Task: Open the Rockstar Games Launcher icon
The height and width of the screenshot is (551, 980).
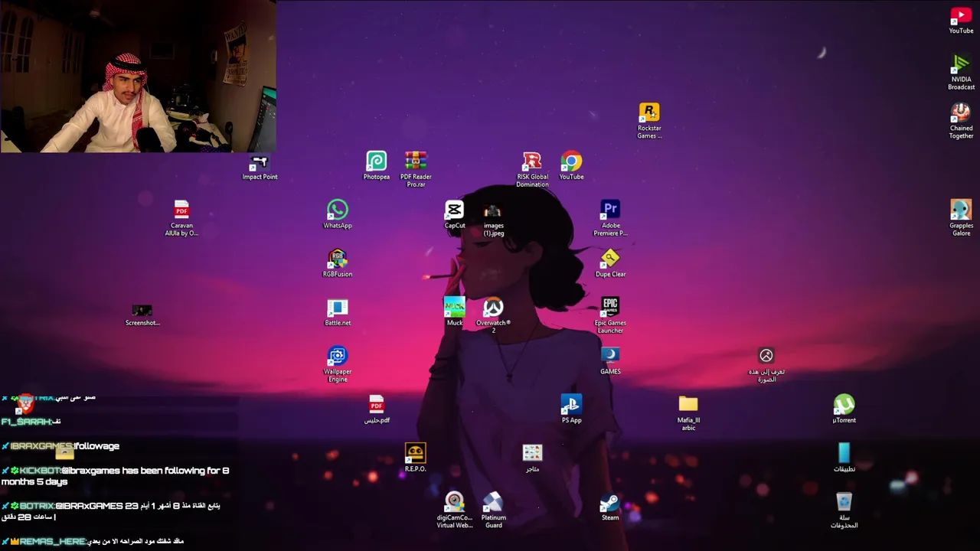Action: [x=649, y=121]
